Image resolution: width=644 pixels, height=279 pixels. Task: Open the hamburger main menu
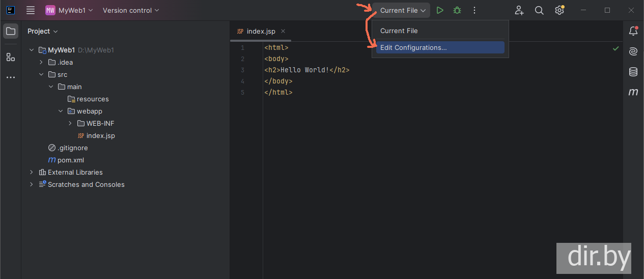point(31,10)
